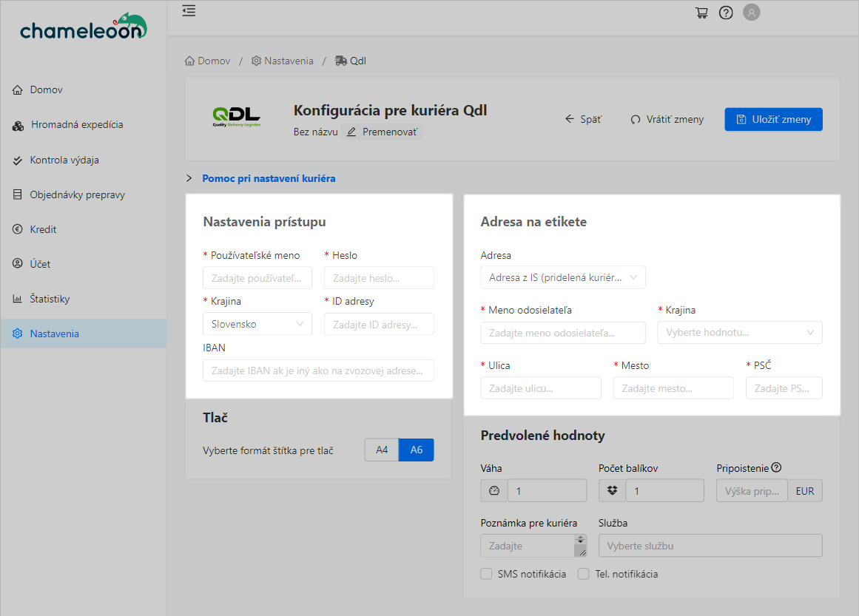
Task: Click the Pripoistenie info tooltip icon
Action: (776, 467)
